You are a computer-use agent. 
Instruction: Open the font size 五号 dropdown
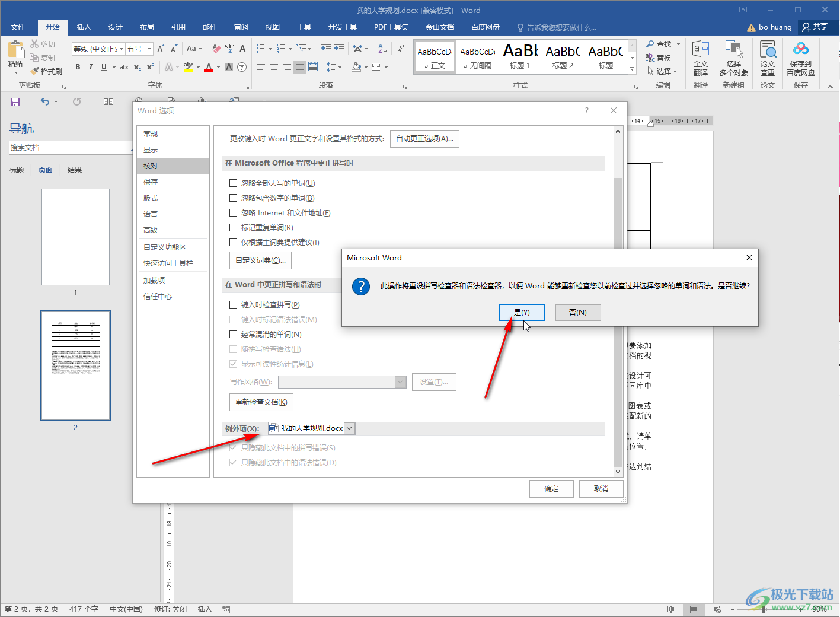click(x=149, y=49)
